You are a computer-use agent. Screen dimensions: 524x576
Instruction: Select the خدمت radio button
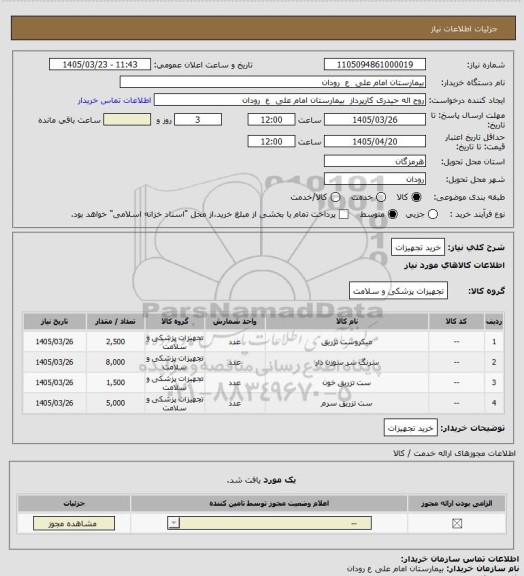381,197
